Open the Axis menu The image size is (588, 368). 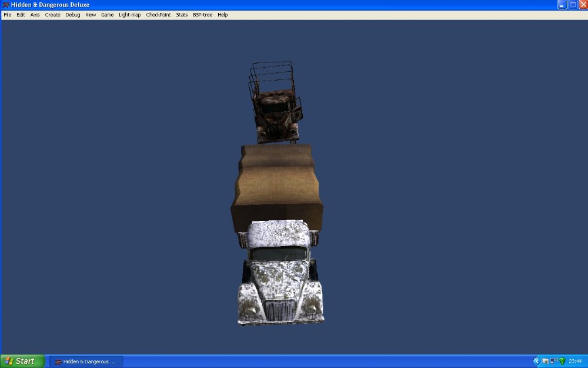[x=35, y=15]
